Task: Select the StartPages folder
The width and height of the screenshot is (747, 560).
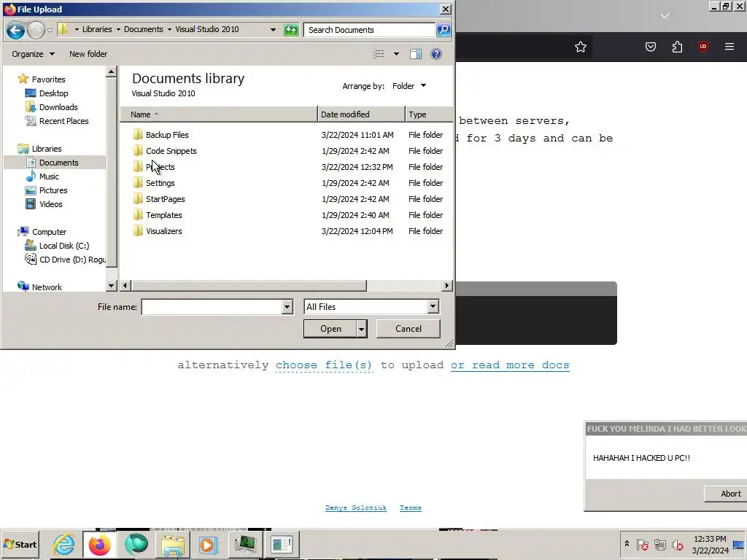Action: click(x=166, y=199)
